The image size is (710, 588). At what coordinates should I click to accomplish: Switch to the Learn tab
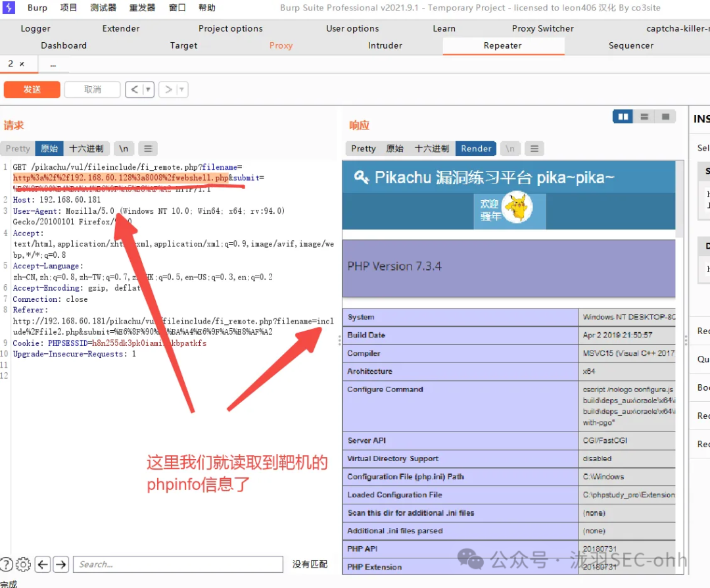(444, 28)
